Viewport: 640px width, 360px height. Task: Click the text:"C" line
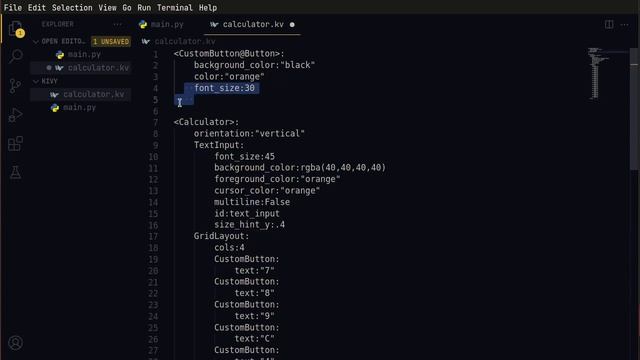click(254, 339)
